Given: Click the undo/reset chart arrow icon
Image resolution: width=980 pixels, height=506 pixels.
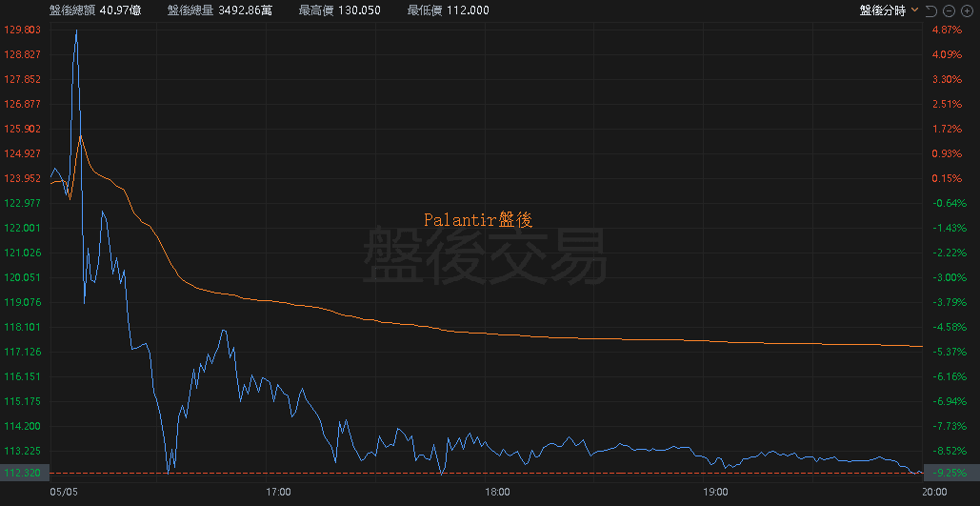Looking at the screenshot, I should [x=930, y=10].
